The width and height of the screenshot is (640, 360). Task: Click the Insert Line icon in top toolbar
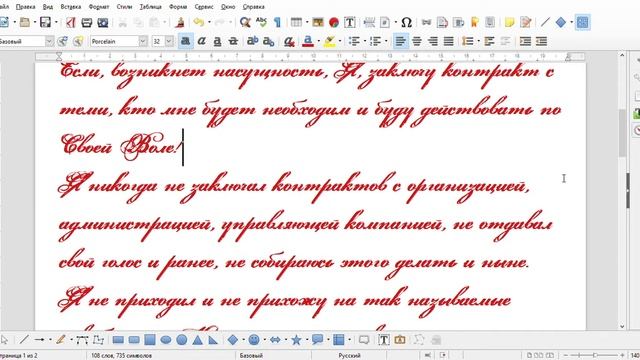[x=545, y=22]
